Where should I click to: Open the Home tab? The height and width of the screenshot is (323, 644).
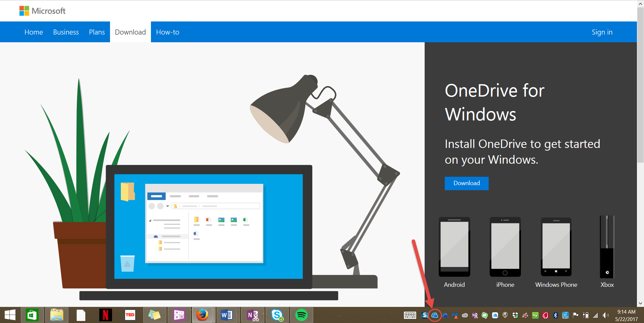coord(34,32)
